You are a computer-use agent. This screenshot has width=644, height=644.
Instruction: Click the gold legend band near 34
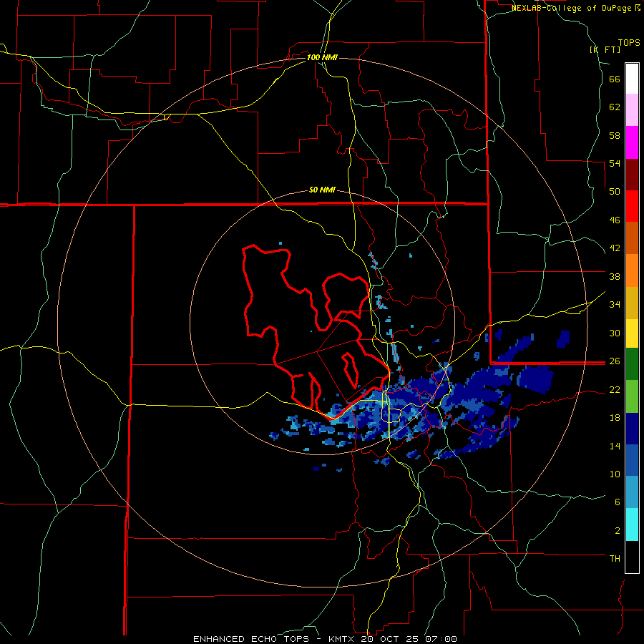632,303
